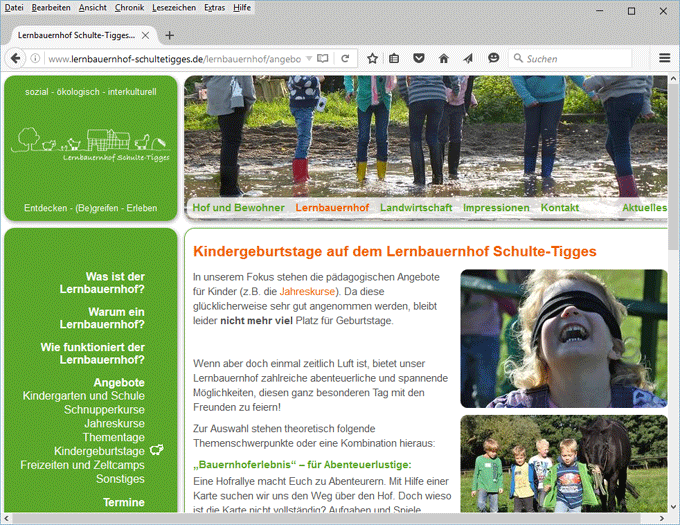Open Termine sidebar link
680x525 pixels.
point(124,502)
